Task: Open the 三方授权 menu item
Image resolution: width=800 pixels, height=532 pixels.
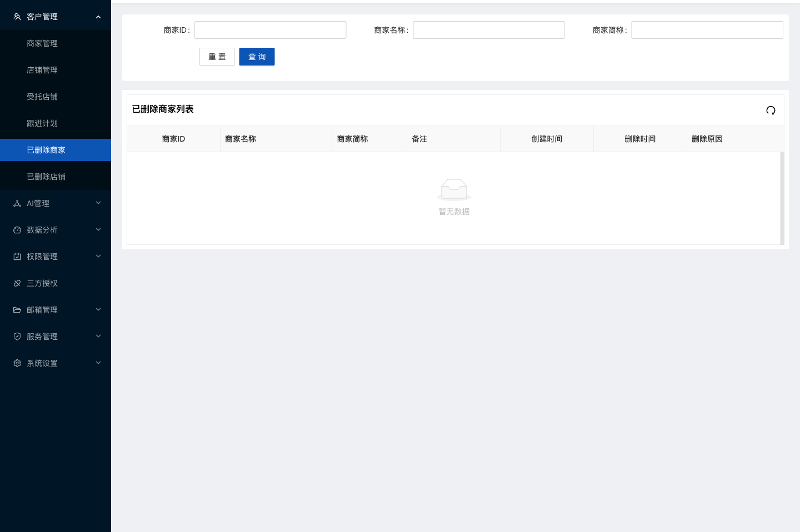Action: click(56, 283)
